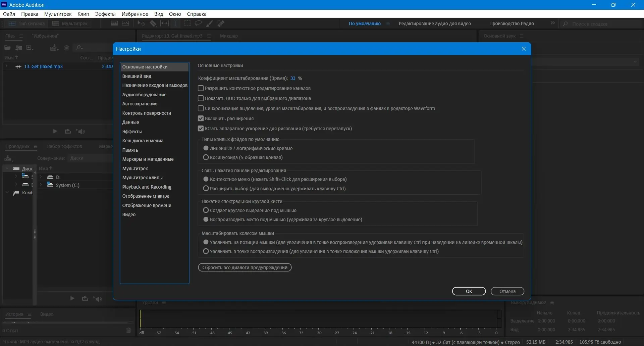Uncheck Включить расширения checkbox

pos(201,118)
